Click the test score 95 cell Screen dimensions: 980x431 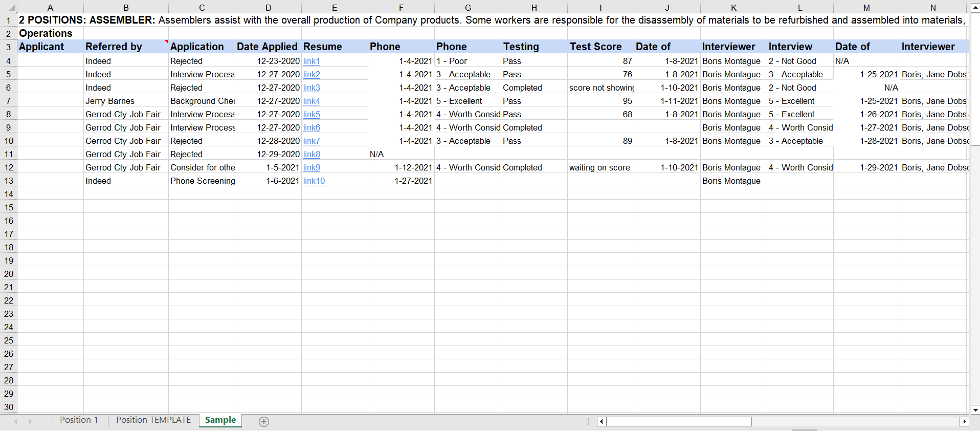tap(600, 101)
